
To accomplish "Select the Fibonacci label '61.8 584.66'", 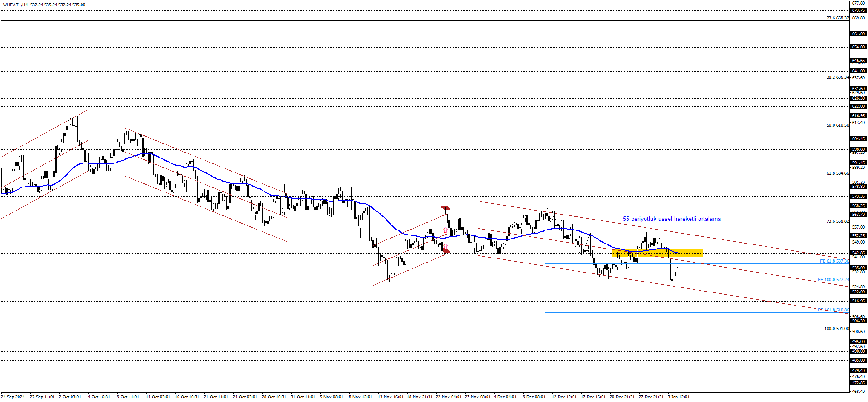I will tap(838, 173).
